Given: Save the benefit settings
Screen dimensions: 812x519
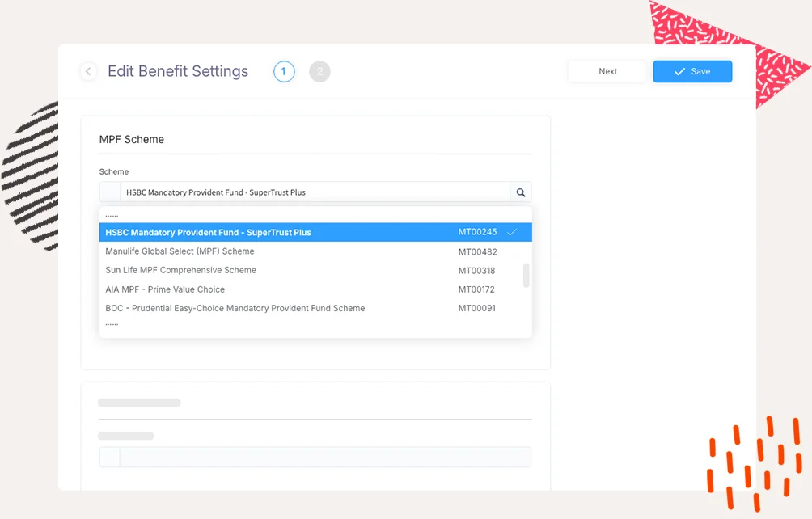Looking at the screenshot, I should 692,72.
